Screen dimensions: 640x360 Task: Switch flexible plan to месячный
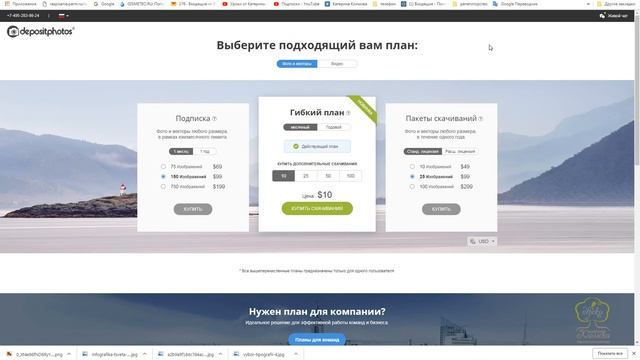[300, 127]
